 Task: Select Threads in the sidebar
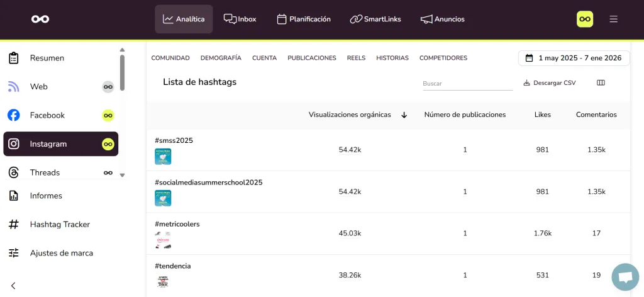pyautogui.click(x=61, y=172)
